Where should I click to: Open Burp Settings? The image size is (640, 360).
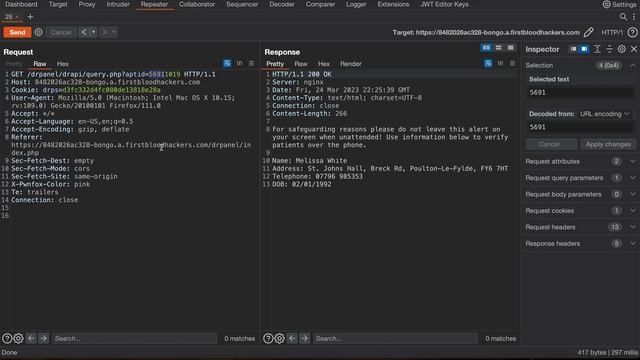(619, 4)
